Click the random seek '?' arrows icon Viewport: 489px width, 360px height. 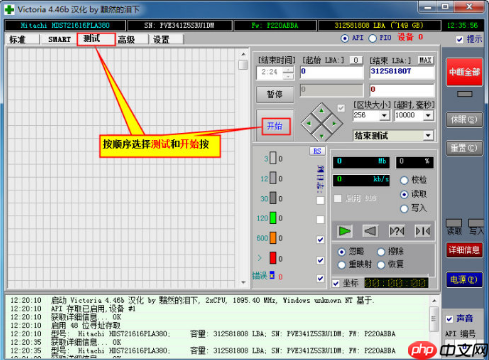tap(397, 231)
